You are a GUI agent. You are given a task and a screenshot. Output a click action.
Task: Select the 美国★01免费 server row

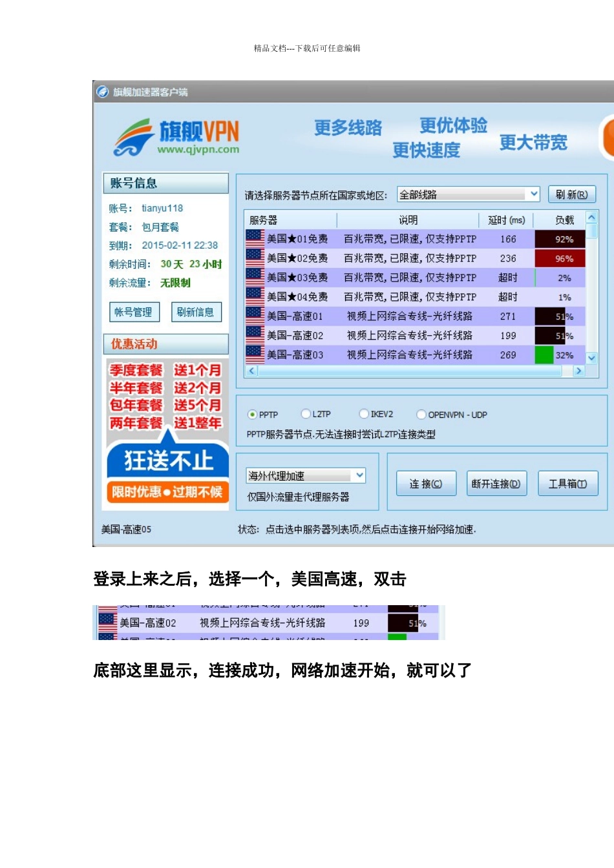(415, 239)
